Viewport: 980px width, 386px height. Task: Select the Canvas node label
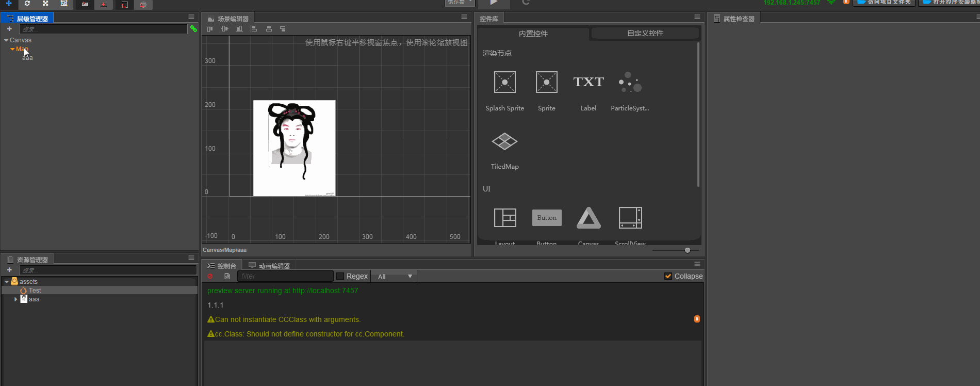click(x=21, y=40)
